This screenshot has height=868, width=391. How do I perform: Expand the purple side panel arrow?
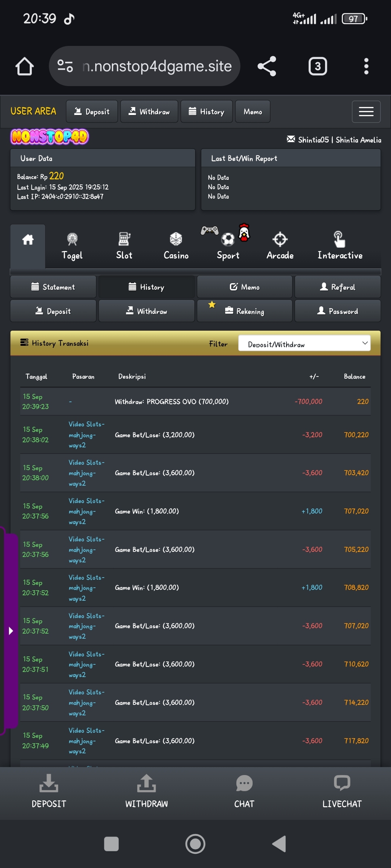(x=11, y=631)
